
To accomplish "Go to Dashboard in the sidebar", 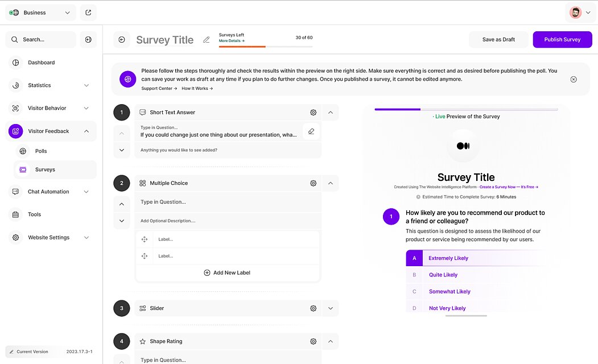I will (x=42, y=63).
